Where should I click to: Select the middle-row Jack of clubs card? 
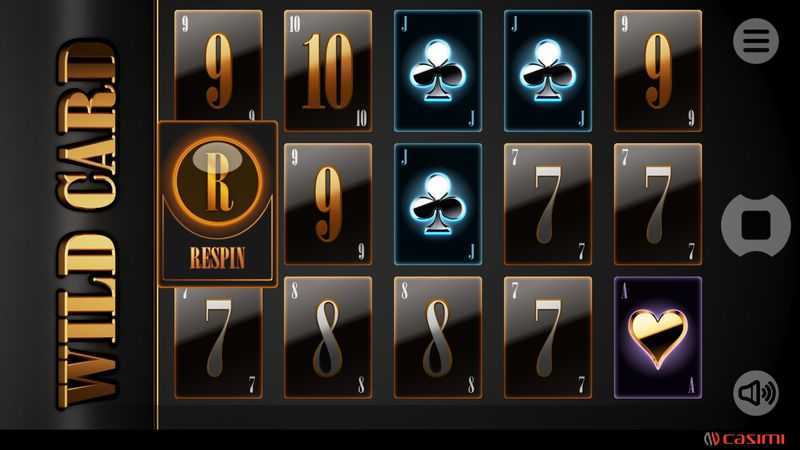pos(438,204)
